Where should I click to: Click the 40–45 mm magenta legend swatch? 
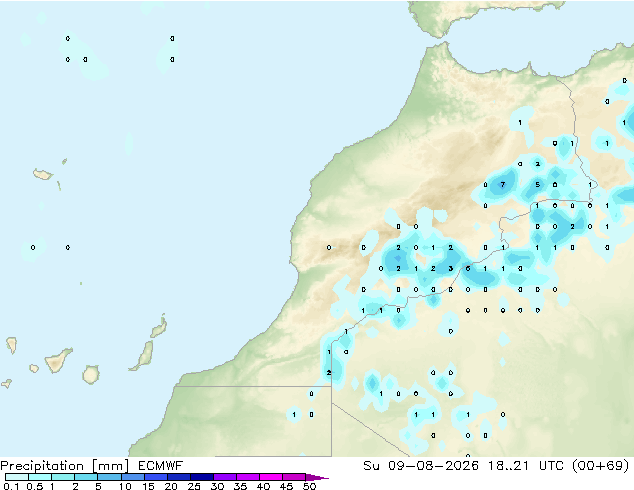pyautogui.click(x=271, y=477)
